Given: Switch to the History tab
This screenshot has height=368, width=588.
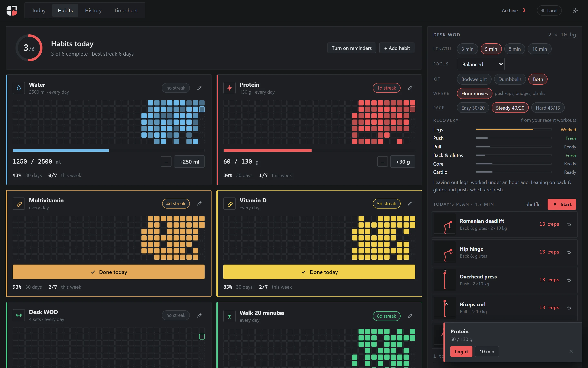Looking at the screenshot, I should coord(93,10).
